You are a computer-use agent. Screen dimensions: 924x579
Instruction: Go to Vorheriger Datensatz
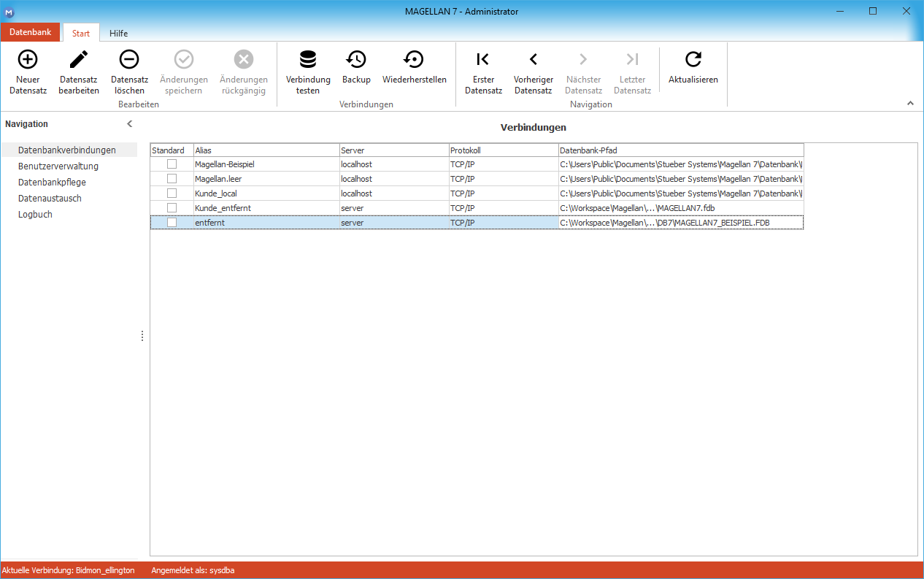(534, 59)
